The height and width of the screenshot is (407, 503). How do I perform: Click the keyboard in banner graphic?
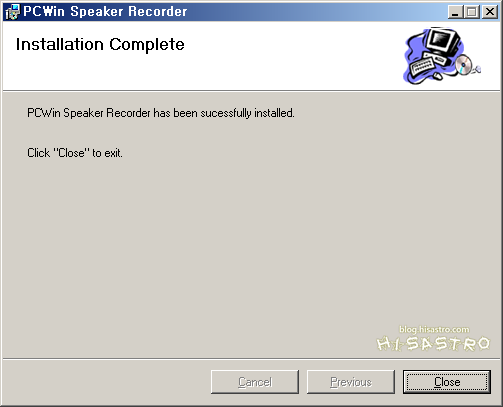pyautogui.click(x=423, y=67)
